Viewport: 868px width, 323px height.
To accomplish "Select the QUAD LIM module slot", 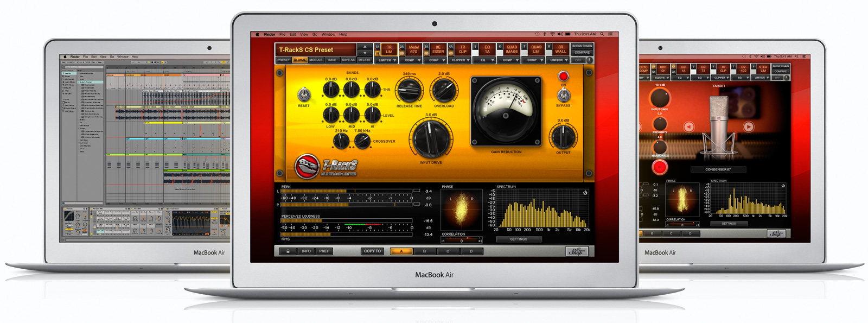I will [x=536, y=49].
